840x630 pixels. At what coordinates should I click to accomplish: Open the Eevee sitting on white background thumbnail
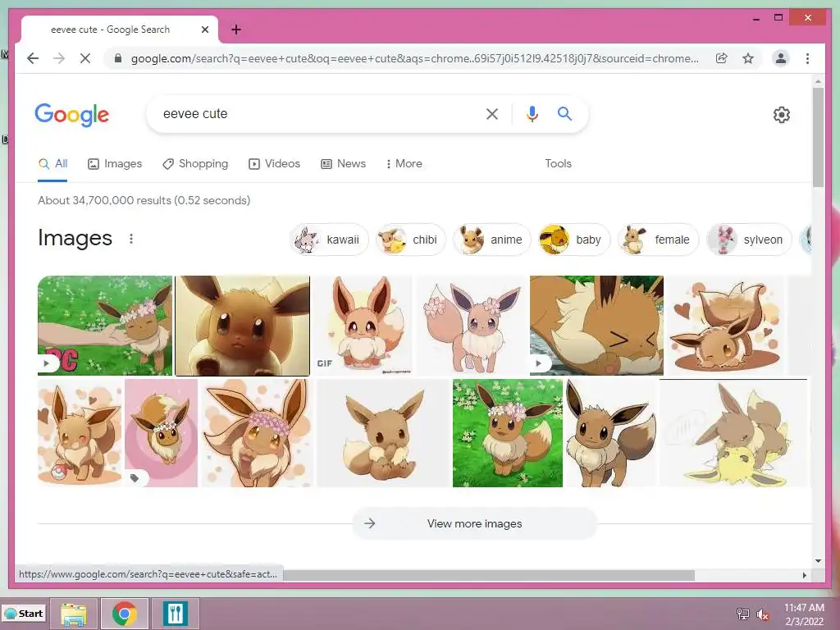(383, 433)
